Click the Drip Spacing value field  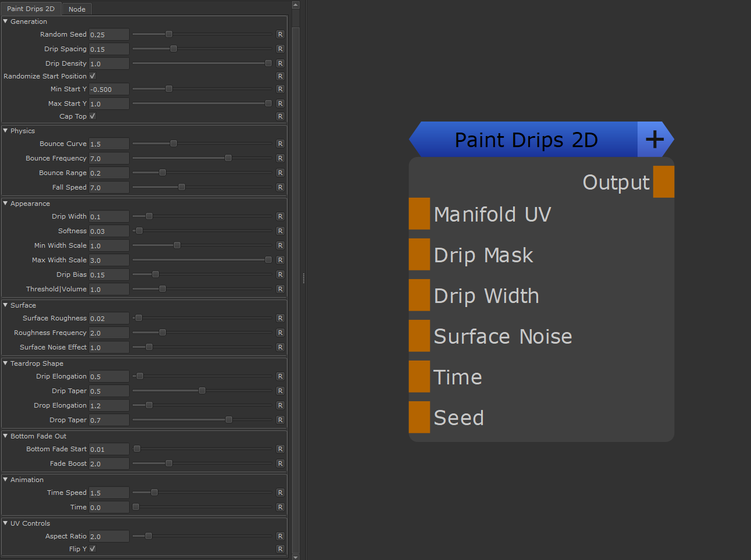click(109, 49)
